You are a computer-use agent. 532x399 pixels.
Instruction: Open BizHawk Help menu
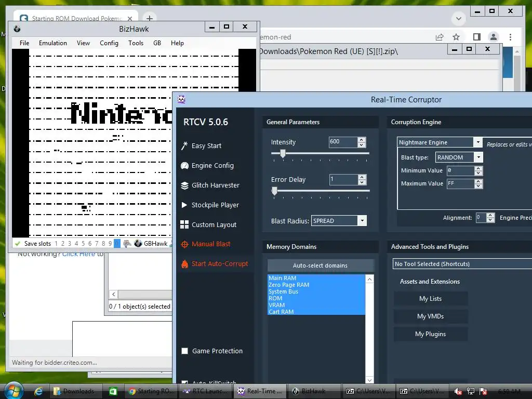177,43
